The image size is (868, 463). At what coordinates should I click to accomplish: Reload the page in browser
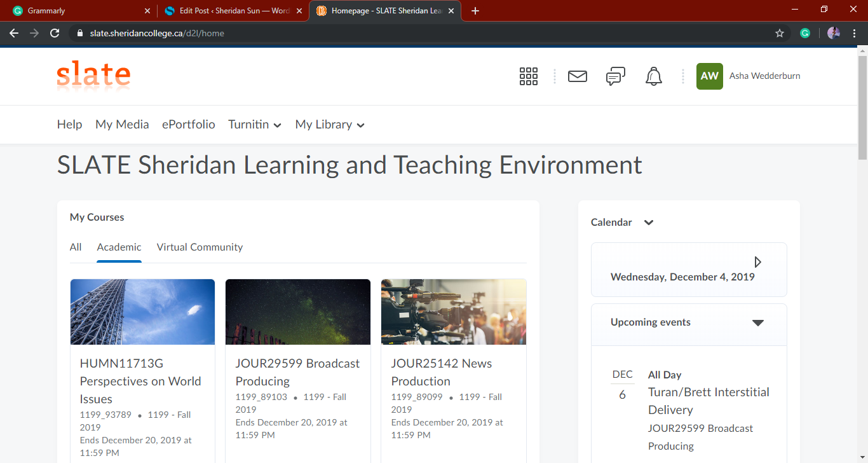55,33
